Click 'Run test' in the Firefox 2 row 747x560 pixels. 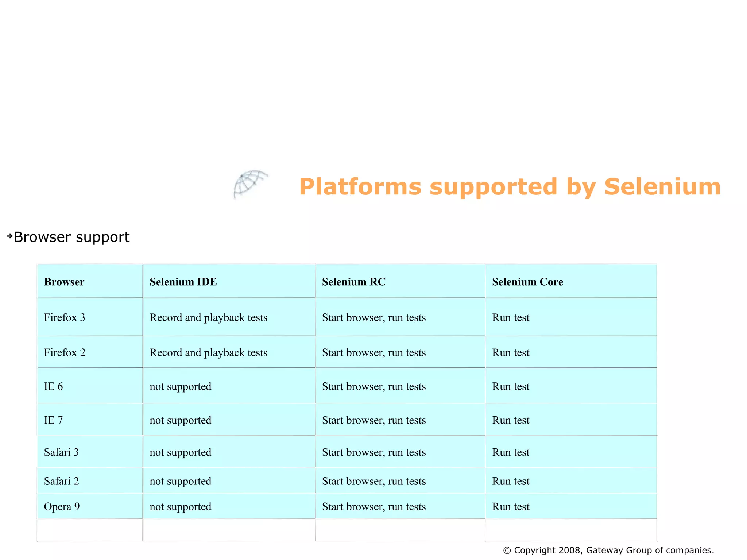(x=511, y=352)
